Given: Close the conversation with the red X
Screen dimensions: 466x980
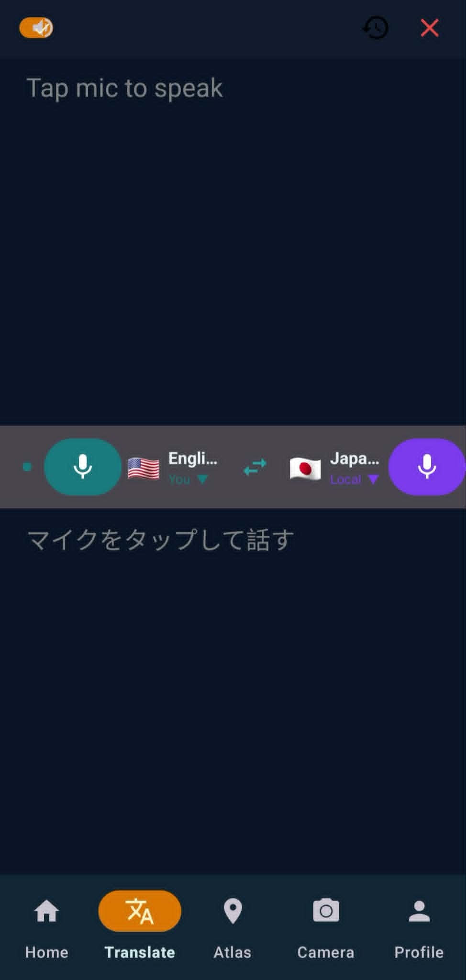Looking at the screenshot, I should 430,28.
